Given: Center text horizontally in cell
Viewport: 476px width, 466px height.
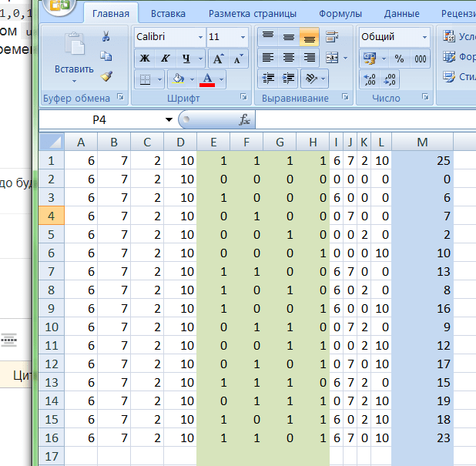Looking at the screenshot, I should (288, 58).
